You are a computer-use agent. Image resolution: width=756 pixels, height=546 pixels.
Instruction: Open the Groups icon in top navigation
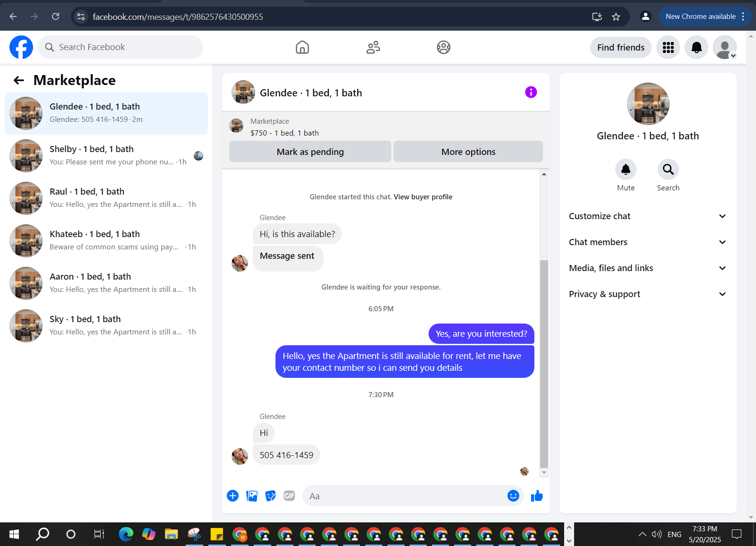444,47
